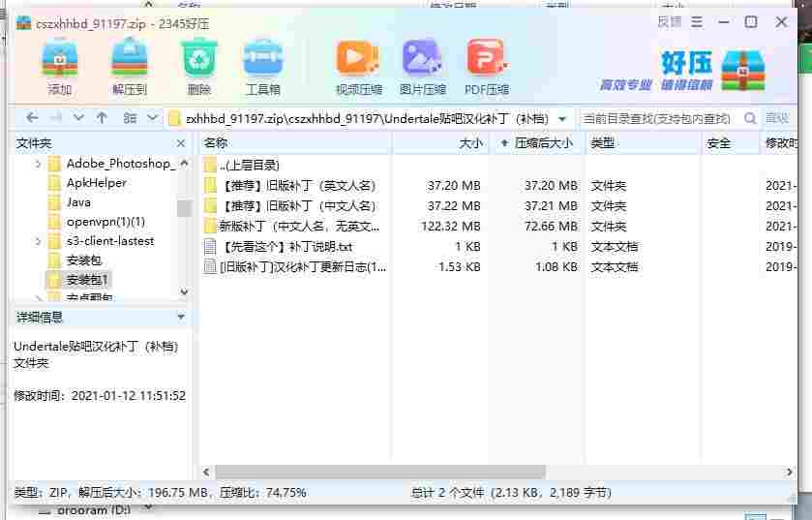Open the PDF压缩 compression tool

487,68
